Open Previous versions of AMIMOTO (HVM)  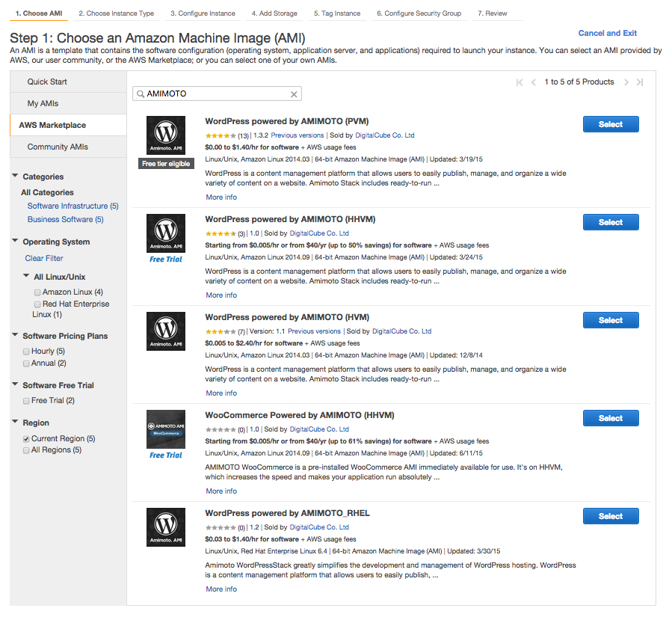point(314,331)
